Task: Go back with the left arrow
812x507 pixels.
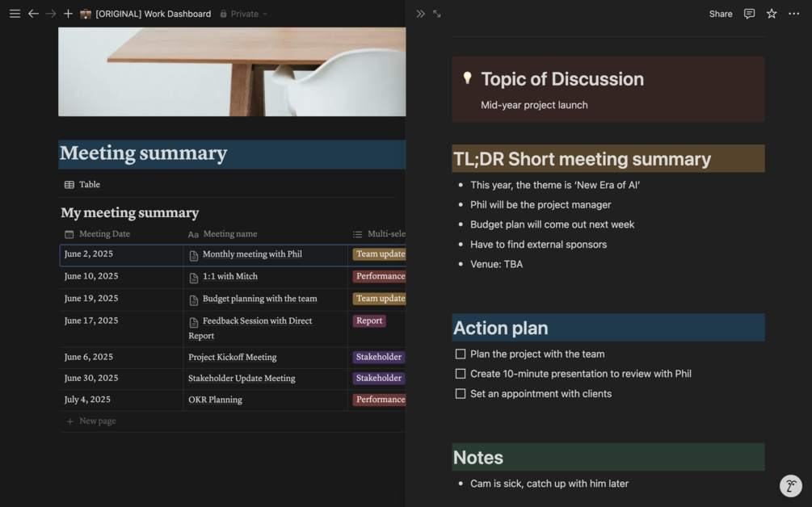Action: point(33,14)
